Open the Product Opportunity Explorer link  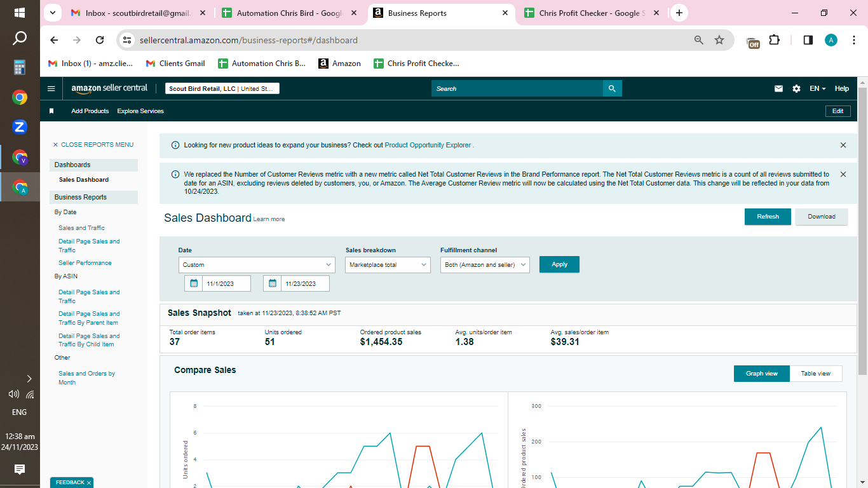click(x=428, y=146)
